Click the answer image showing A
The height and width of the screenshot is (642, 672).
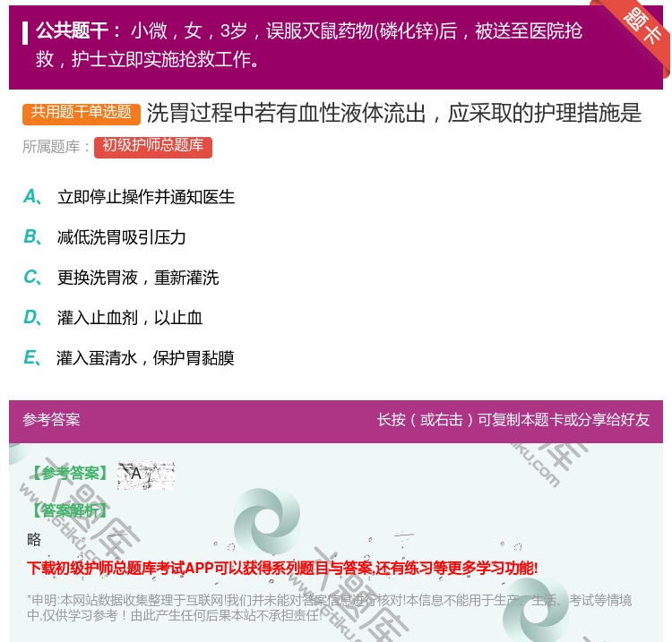146,475
